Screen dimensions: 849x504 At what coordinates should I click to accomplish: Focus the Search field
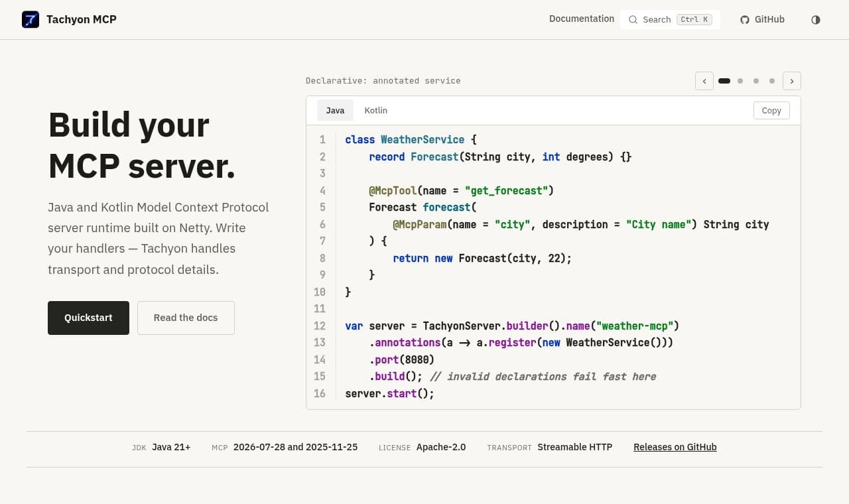pyautogui.click(x=670, y=20)
